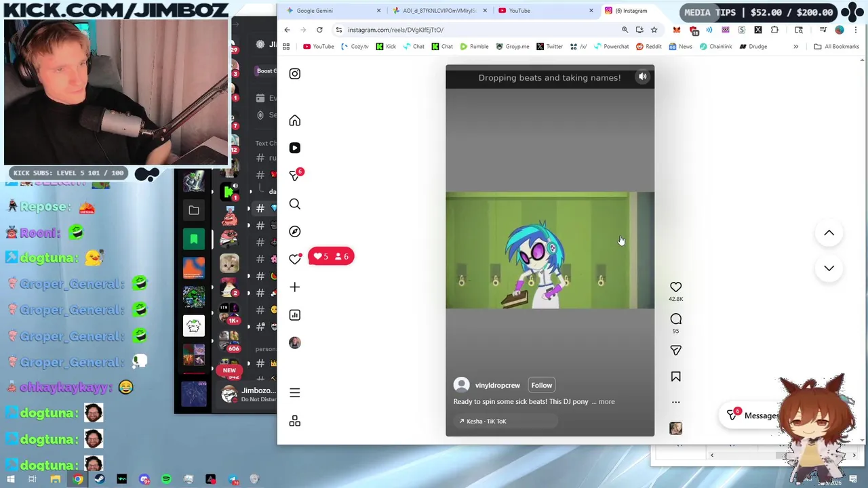The width and height of the screenshot is (868, 488).
Task: Show more bookmarks with the chevron
Action: coord(795,47)
